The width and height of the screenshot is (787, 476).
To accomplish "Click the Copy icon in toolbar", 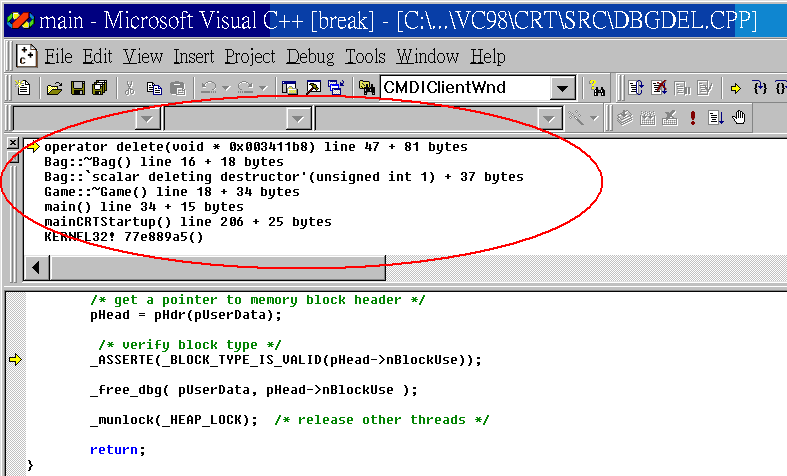I will (154, 88).
